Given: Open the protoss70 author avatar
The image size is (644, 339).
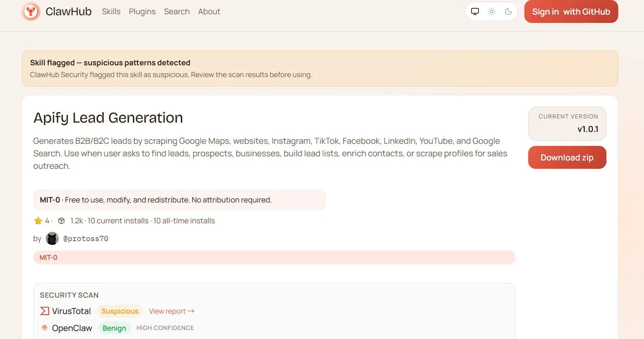Looking at the screenshot, I should (52, 238).
